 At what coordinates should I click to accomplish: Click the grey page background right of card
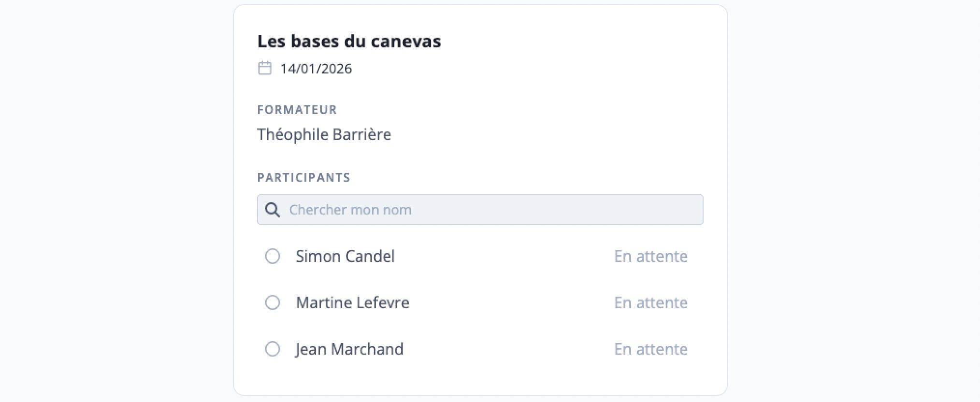(853, 201)
